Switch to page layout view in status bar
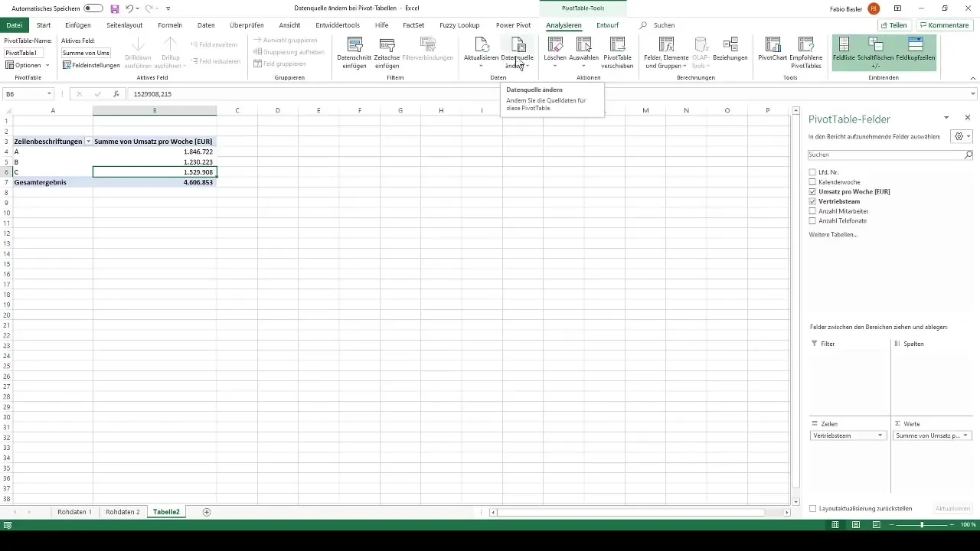 (x=855, y=525)
